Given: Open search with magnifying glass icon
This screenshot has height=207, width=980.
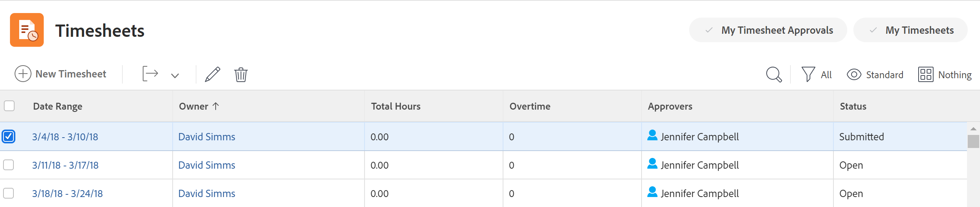Looking at the screenshot, I should point(774,74).
